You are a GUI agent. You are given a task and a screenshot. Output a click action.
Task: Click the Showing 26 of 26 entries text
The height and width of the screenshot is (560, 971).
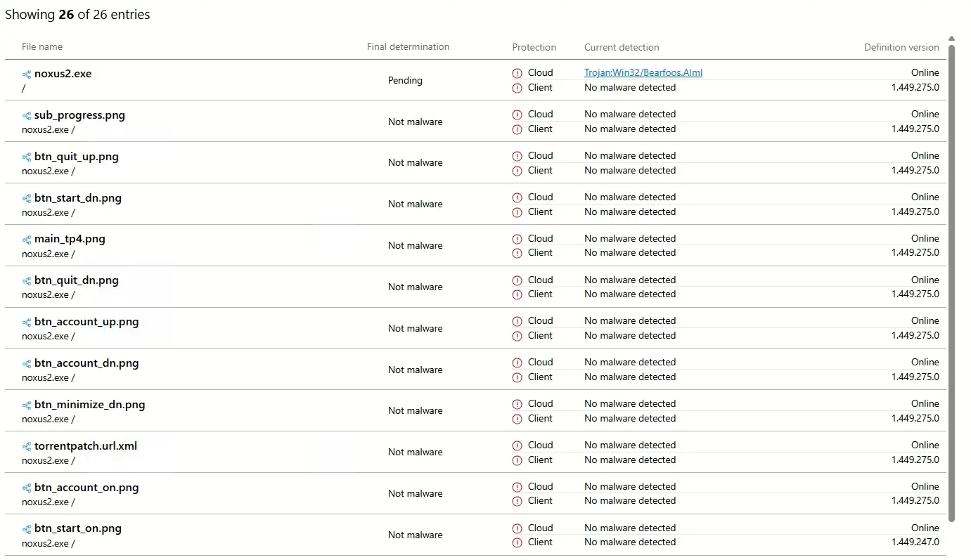77,15
